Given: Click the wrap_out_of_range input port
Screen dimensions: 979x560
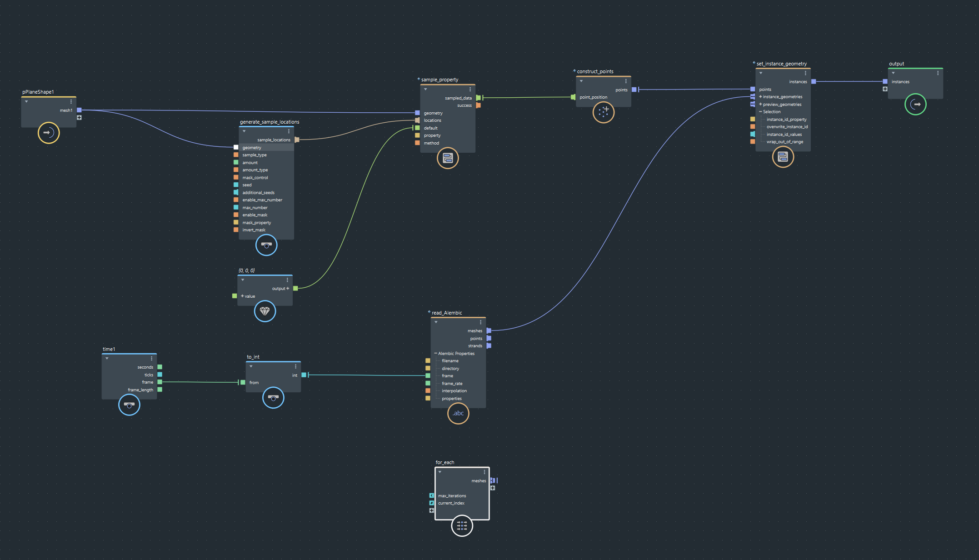Looking at the screenshot, I should 753,142.
